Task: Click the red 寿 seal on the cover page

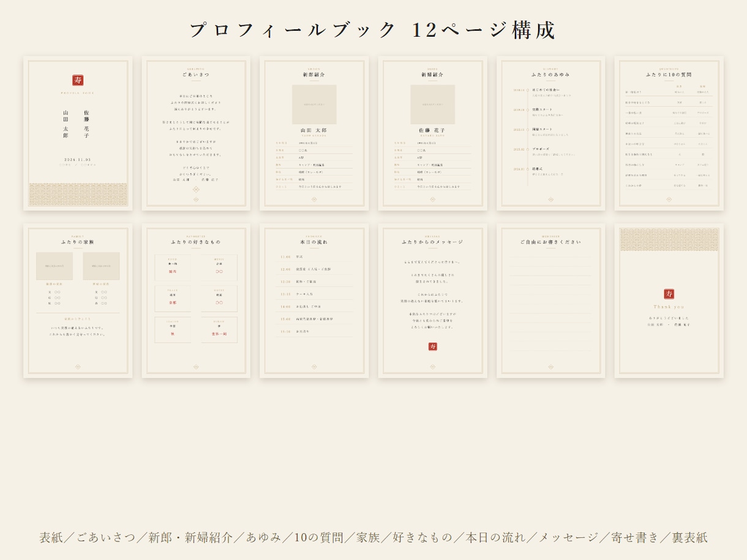Action: point(78,80)
